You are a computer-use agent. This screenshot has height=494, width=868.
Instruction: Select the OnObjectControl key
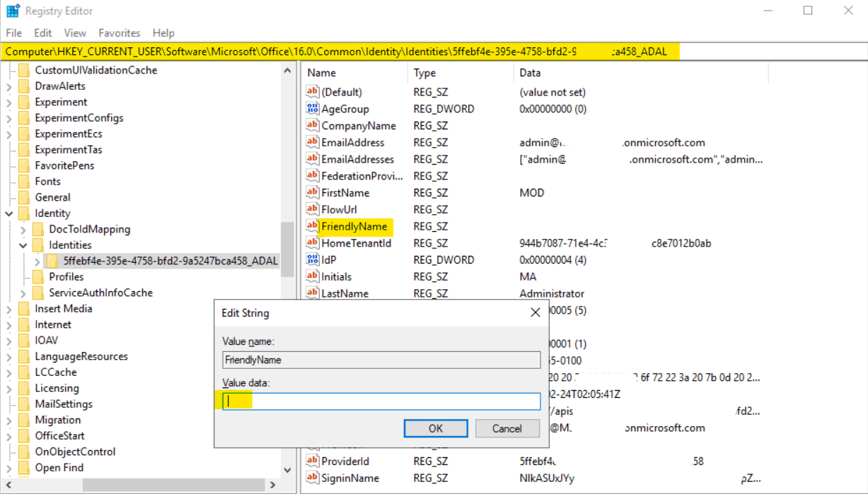click(75, 452)
